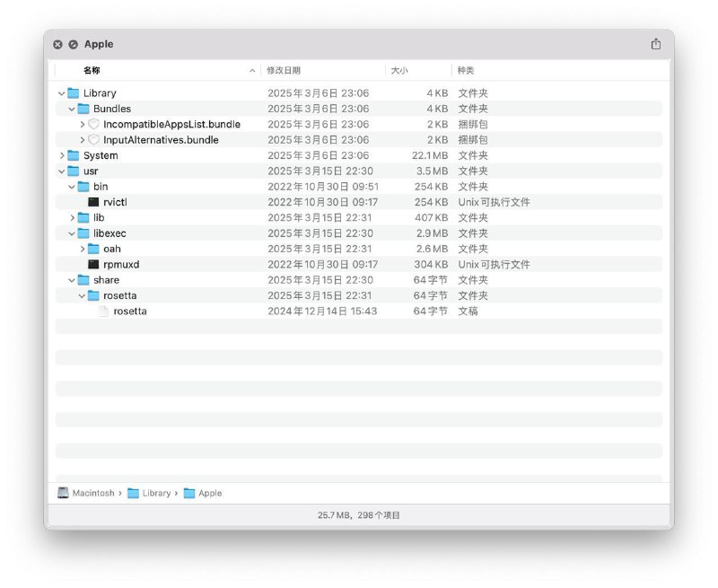Click Apple in the breadcrumb path
718x588 pixels.
(208, 492)
